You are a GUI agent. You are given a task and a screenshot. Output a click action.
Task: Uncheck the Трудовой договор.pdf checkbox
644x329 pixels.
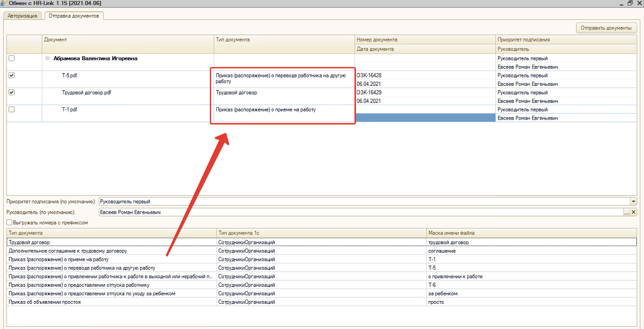pos(12,92)
